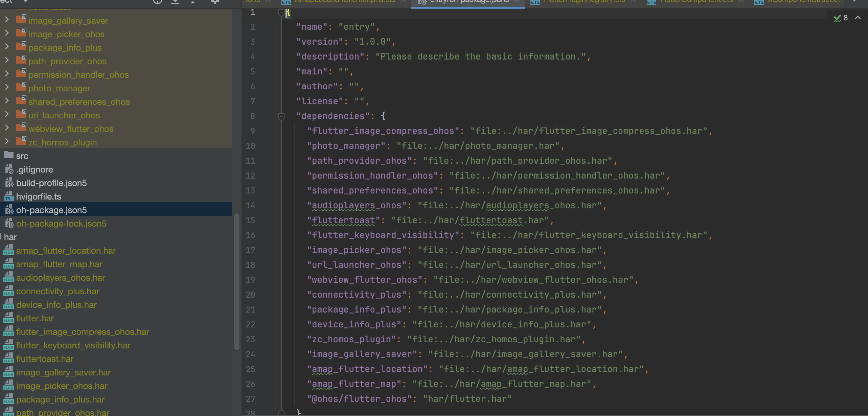Image resolution: width=868 pixels, height=416 pixels.
Task: Open the oh-package-lock.json5 file
Action: coord(61,224)
